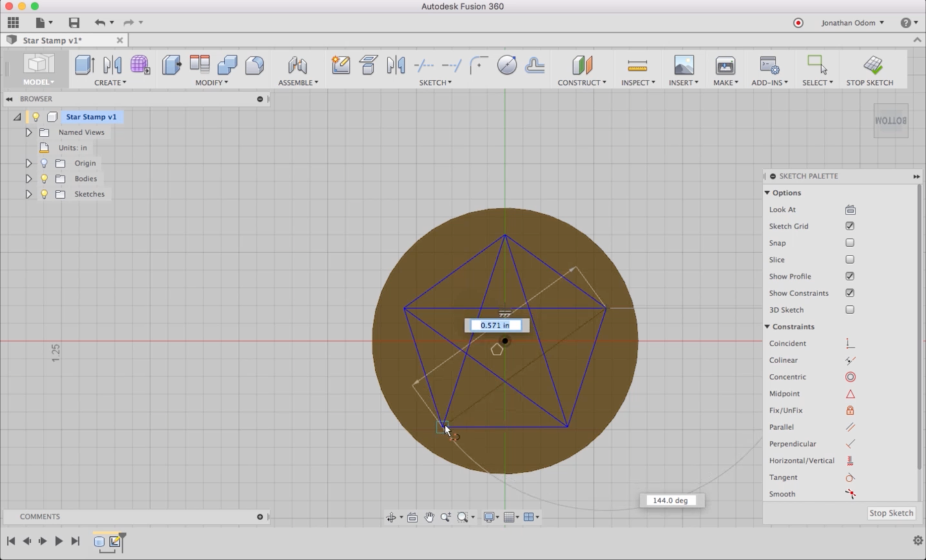The image size is (926, 560).
Task: Uncheck the Sketch Grid checkbox
Action: pyautogui.click(x=850, y=226)
